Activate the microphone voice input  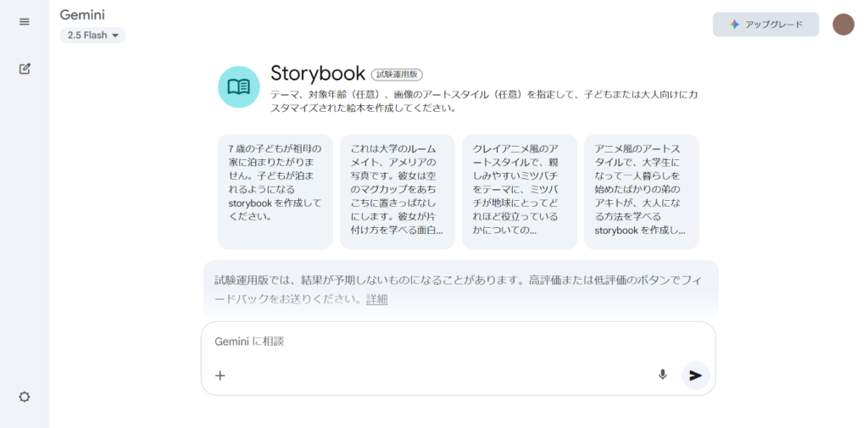tap(663, 375)
